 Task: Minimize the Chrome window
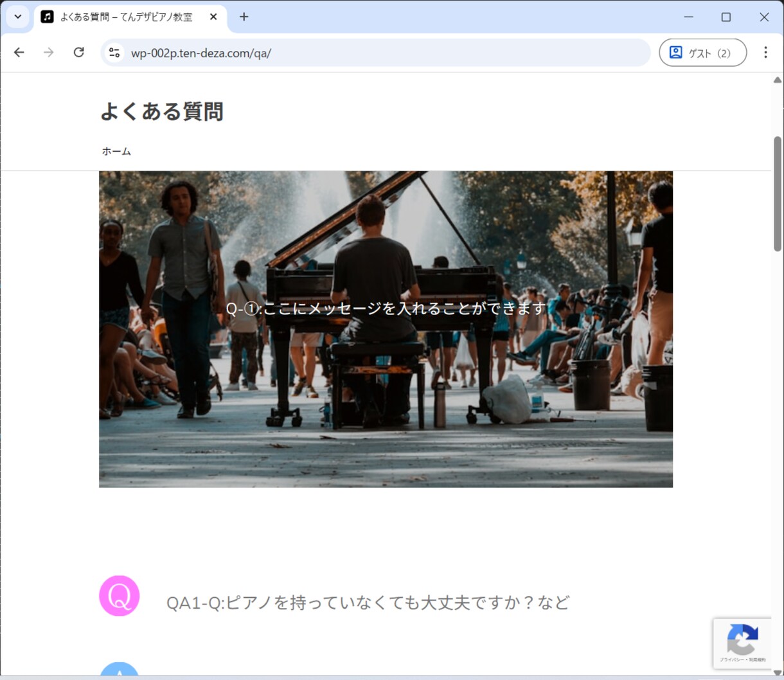688,17
